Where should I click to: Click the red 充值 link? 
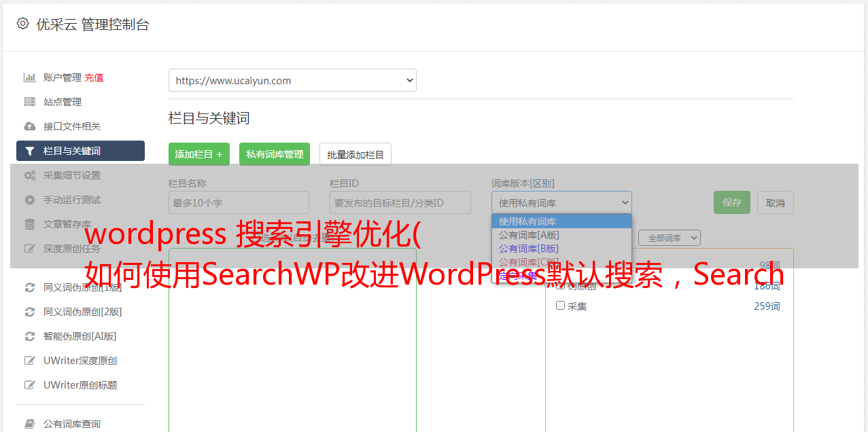coord(94,77)
